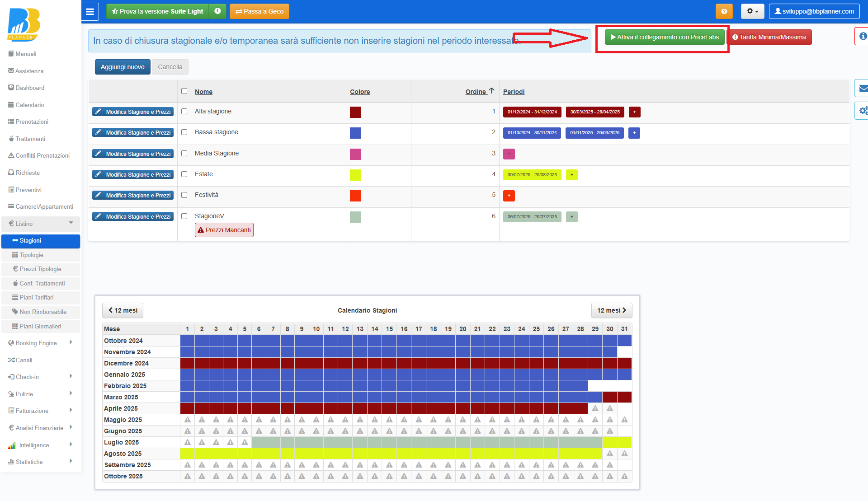Open Camere\Appartamenti page
Image resolution: width=868 pixels, height=501 pixels.
click(41, 206)
